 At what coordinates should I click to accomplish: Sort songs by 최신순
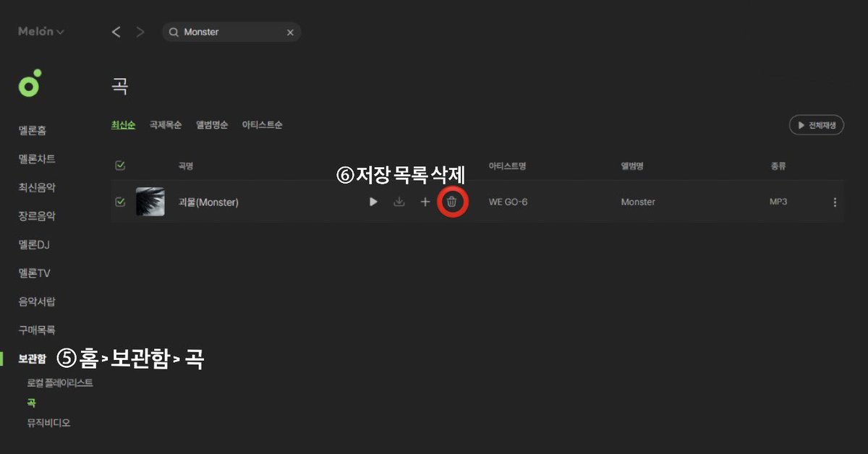[123, 125]
